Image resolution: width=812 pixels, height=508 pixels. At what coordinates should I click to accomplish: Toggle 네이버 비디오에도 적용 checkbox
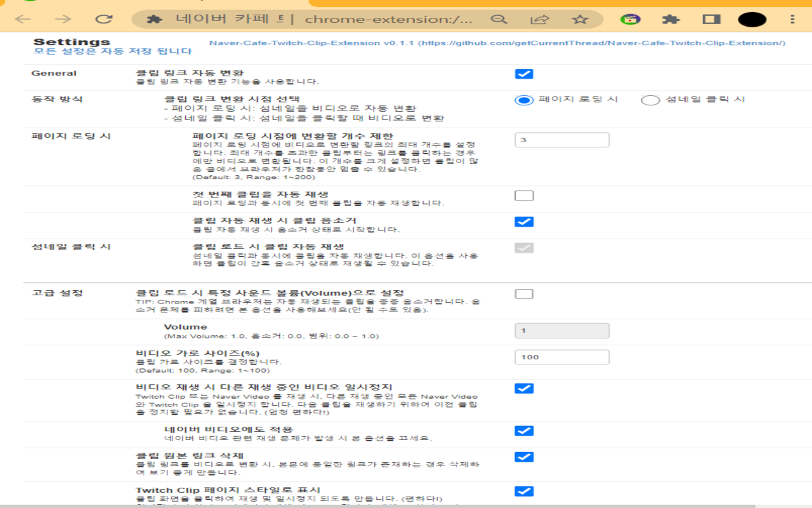[524, 431]
